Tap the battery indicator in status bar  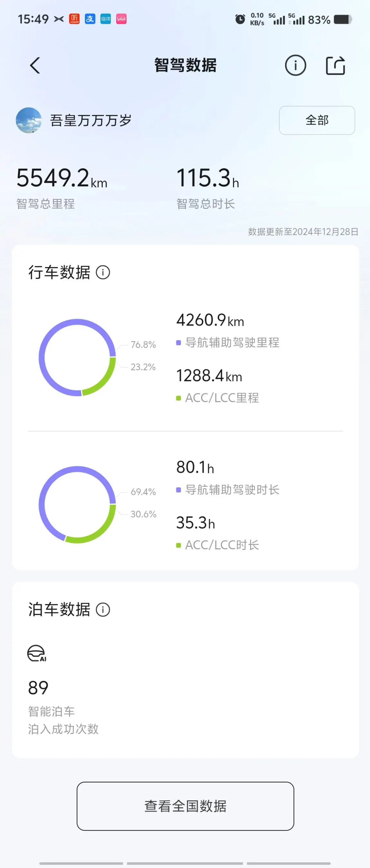click(x=343, y=20)
